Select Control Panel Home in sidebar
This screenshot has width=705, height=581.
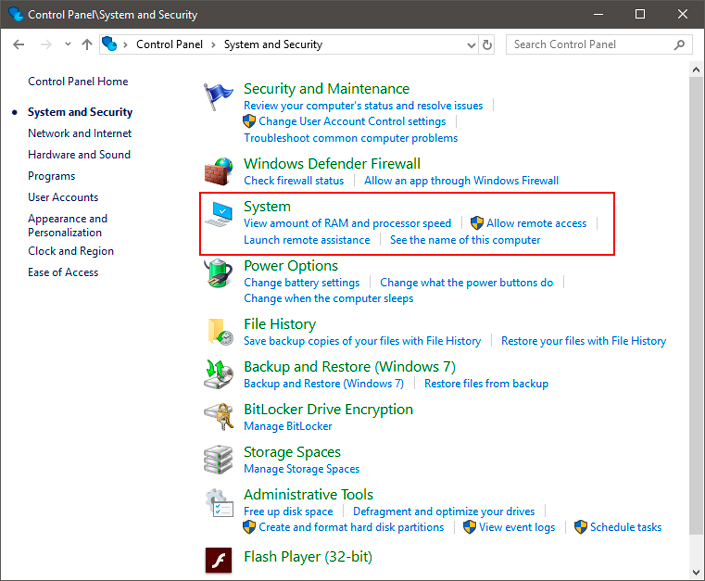pos(78,81)
